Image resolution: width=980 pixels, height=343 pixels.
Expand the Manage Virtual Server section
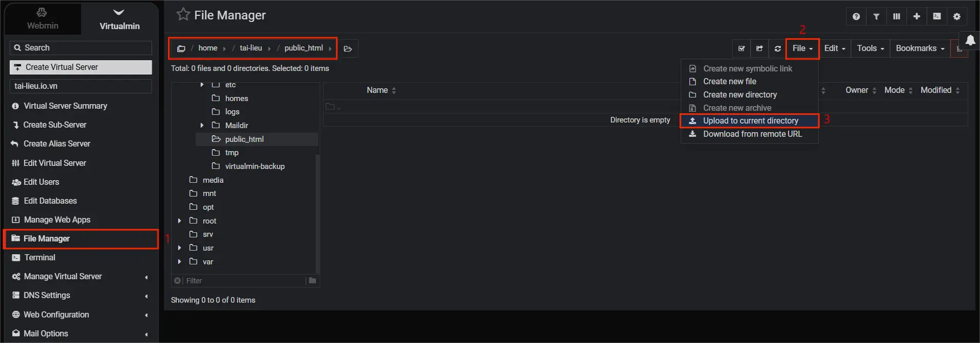pos(82,277)
